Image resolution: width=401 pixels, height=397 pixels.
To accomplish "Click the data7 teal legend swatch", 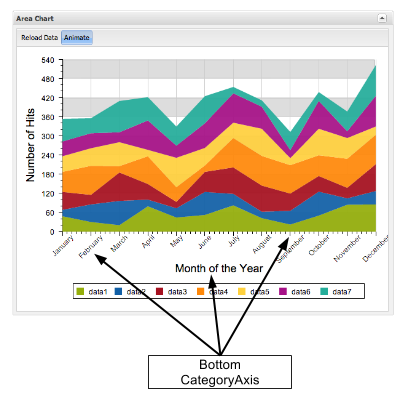I will (324, 292).
